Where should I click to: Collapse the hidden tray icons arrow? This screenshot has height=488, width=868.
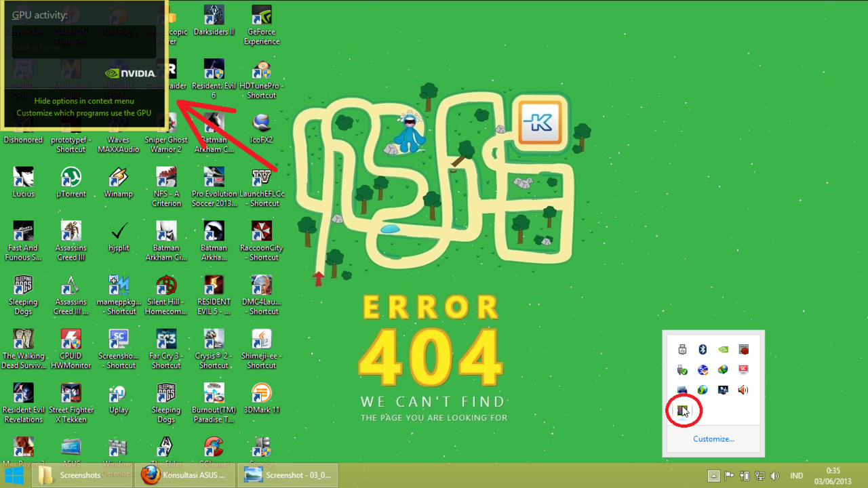click(713, 476)
